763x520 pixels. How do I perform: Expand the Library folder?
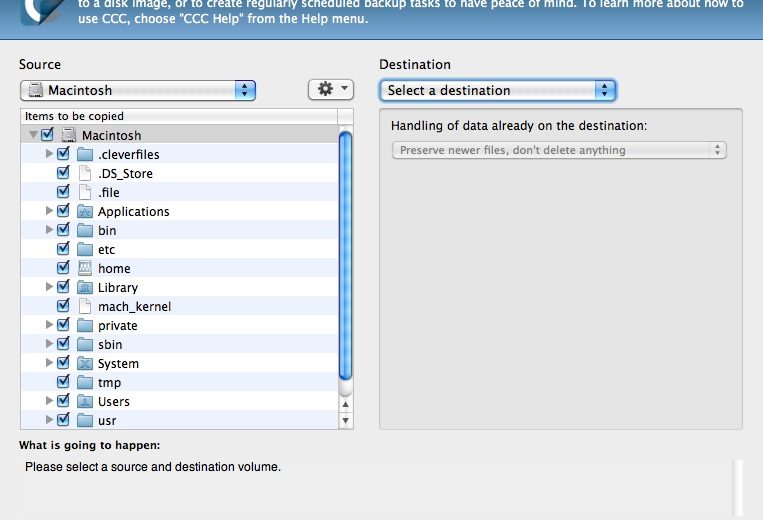pos(49,286)
